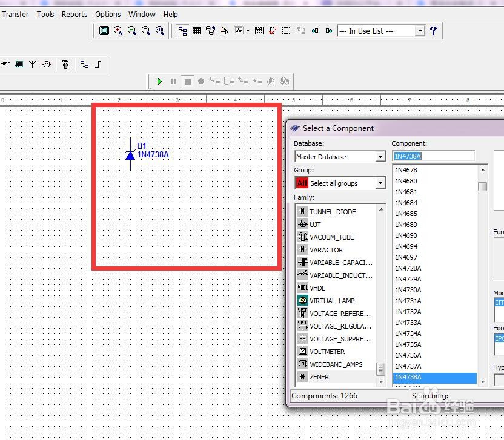Select component 1N4678 in the list

435,170
